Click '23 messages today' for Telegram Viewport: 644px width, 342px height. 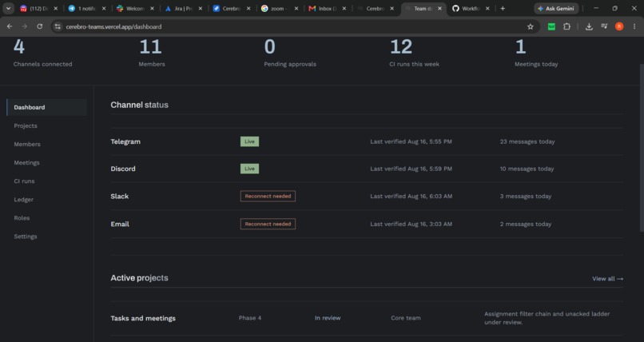coord(527,141)
